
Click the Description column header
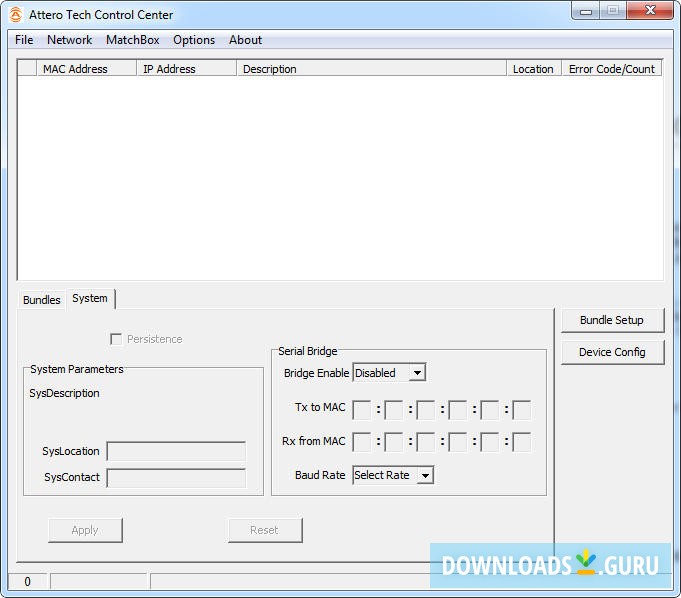click(x=372, y=69)
